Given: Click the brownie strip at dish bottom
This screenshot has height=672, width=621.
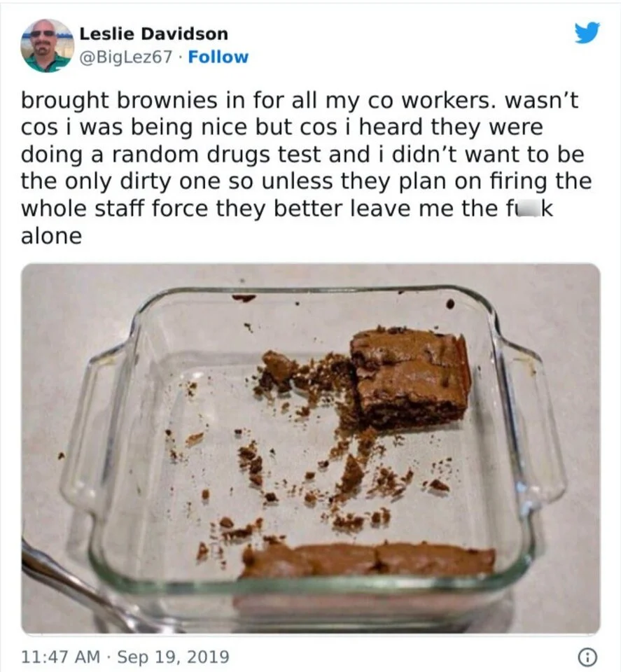Looking at the screenshot, I should coord(368,561).
